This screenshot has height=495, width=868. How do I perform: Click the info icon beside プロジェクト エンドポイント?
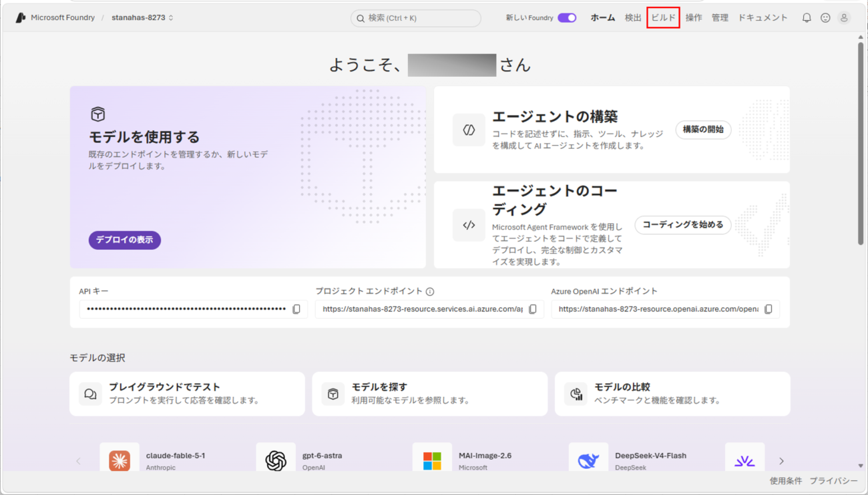tap(430, 292)
